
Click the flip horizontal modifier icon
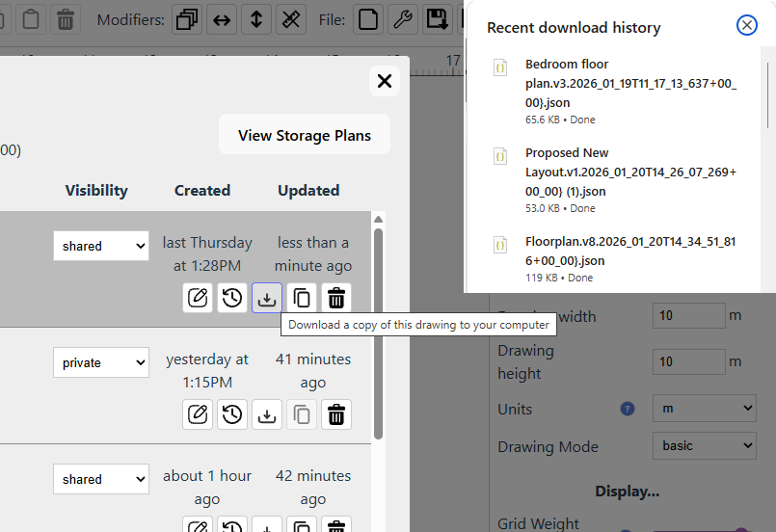(x=222, y=19)
